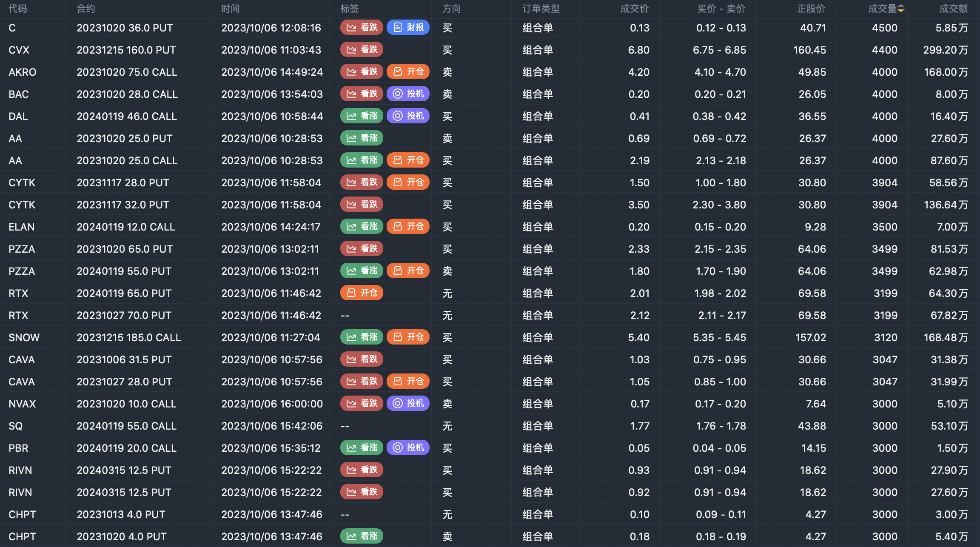
Task: Click the 看涨 tag on CHPT 20231020 row
Action: [x=362, y=536]
